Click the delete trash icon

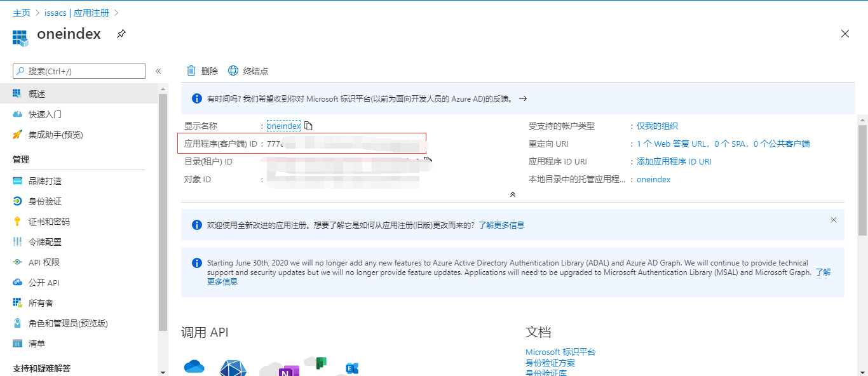pos(191,70)
